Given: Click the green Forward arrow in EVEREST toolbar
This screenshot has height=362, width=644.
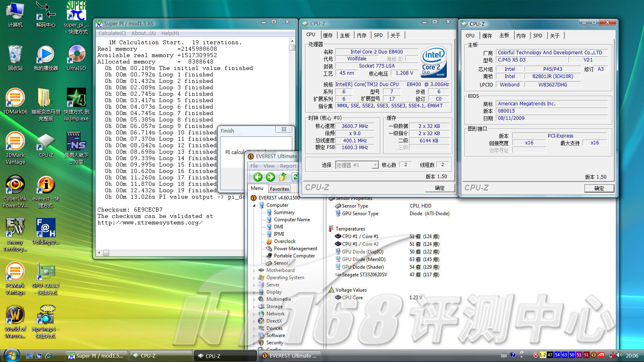Looking at the screenshot, I should [270, 177].
